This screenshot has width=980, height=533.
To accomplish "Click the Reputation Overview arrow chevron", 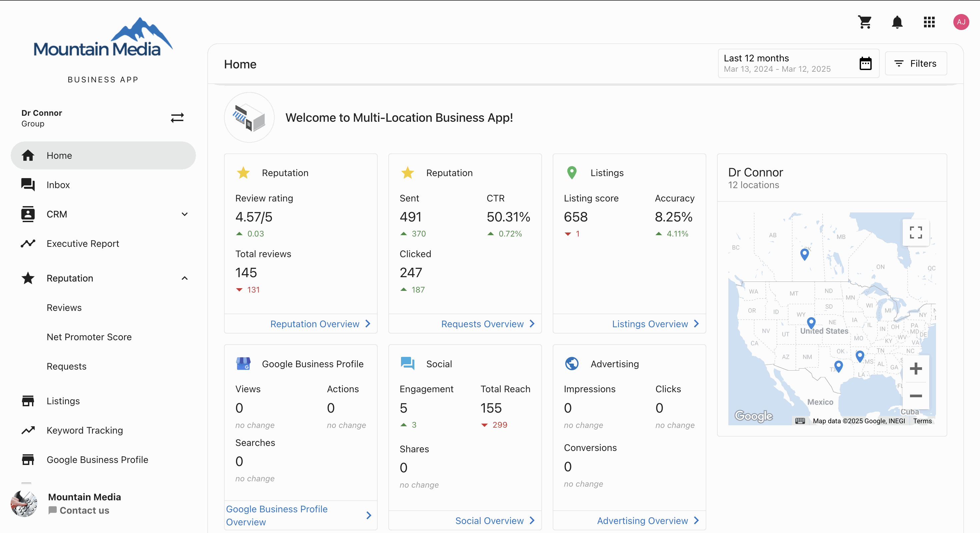I will tap(368, 324).
